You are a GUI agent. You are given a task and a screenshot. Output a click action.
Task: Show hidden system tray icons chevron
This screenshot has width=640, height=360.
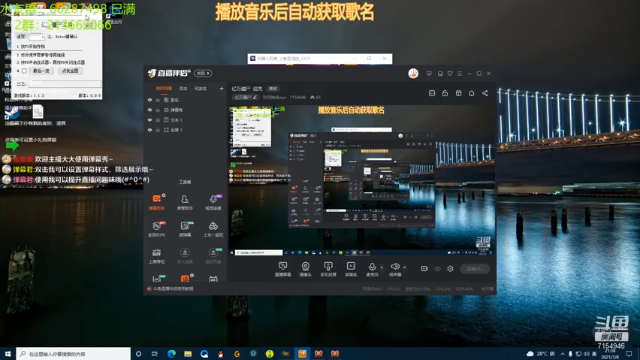[x=562, y=353]
